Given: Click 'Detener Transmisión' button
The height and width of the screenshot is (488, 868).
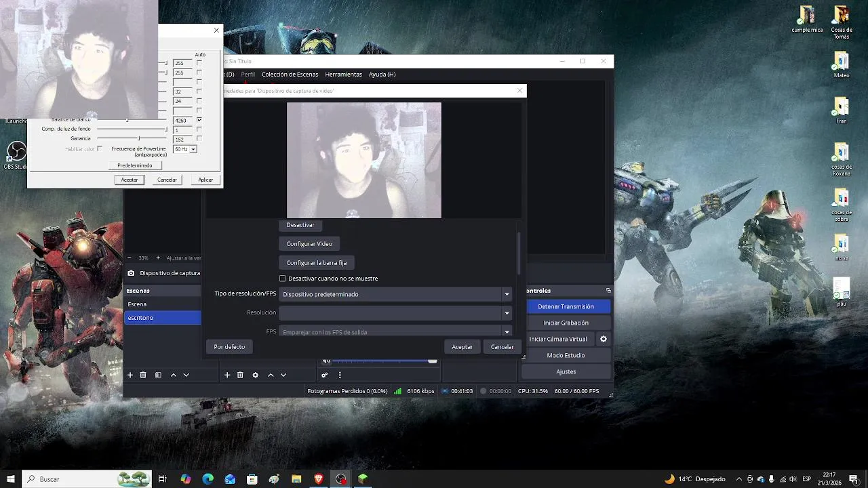Looking at the screenshot, I should [566, 306].
